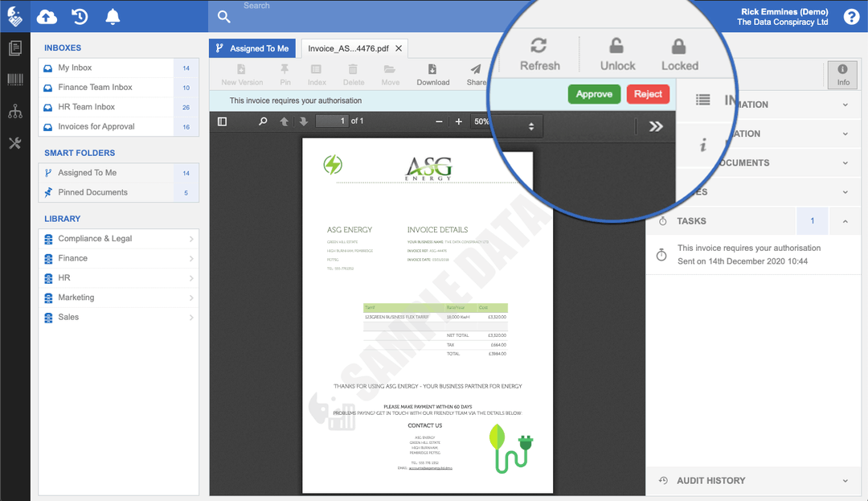The image size is (868, 501).
Task: Collapse the Tasks section
Action: [845, 220]
